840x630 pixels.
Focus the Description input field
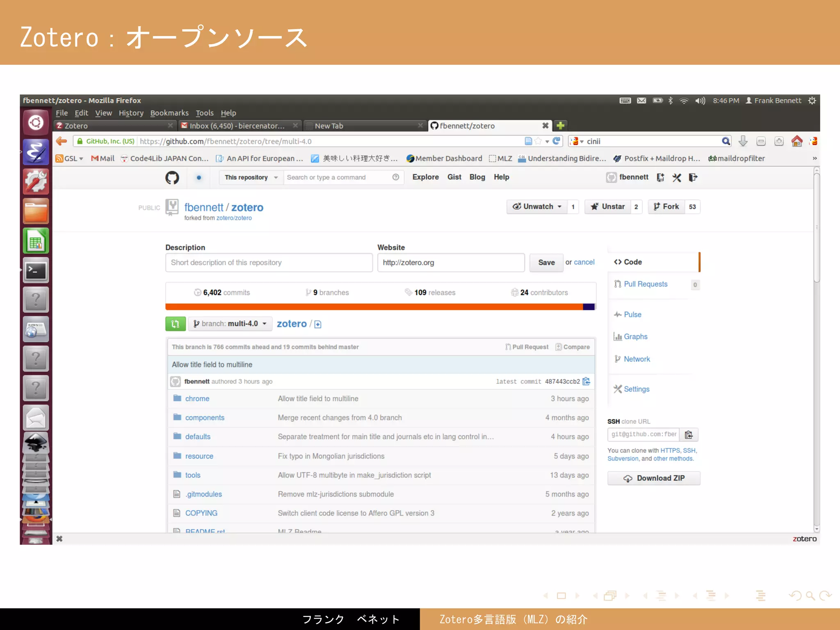pyautogui.click(x=269, y=262)
